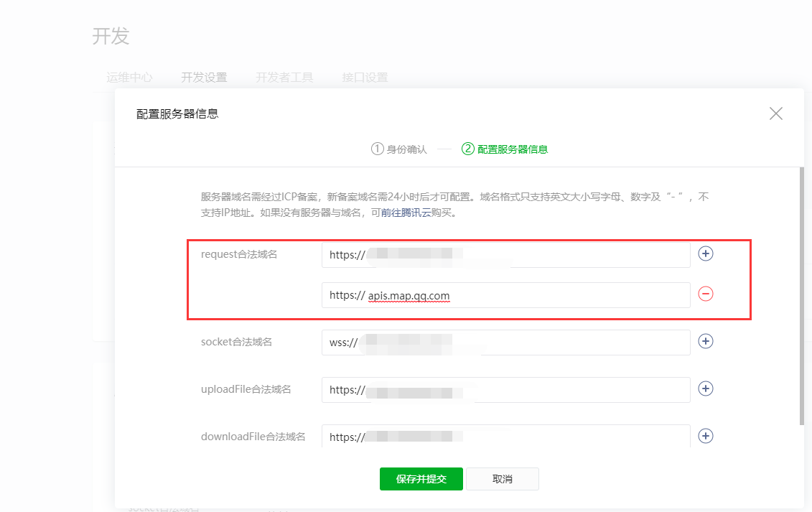This screenshot has height=512, width=812.
Task: Click the 保存并提交 button
Action: [x=421, y=479]
